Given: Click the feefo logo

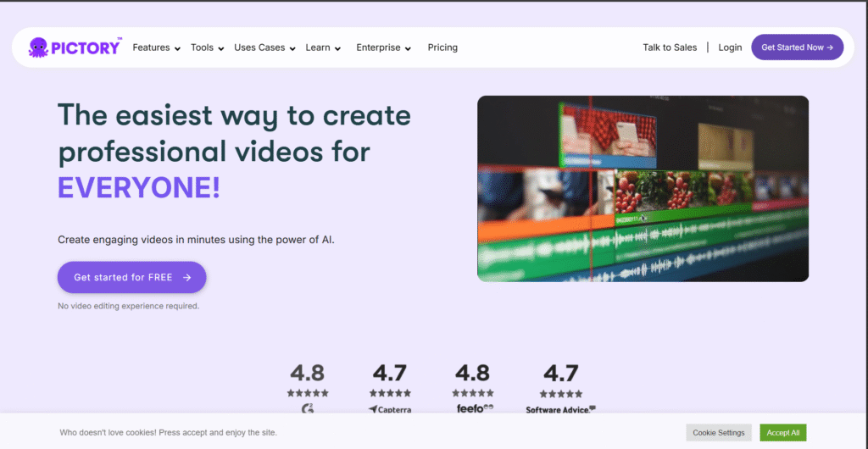Looking at the screenshot, I should 475,408.
